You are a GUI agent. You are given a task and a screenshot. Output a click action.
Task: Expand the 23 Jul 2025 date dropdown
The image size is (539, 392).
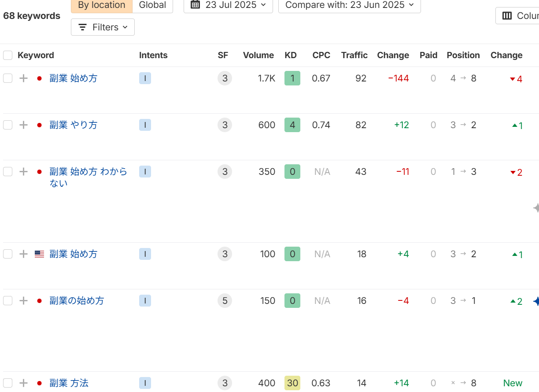(x=228, y=5)
